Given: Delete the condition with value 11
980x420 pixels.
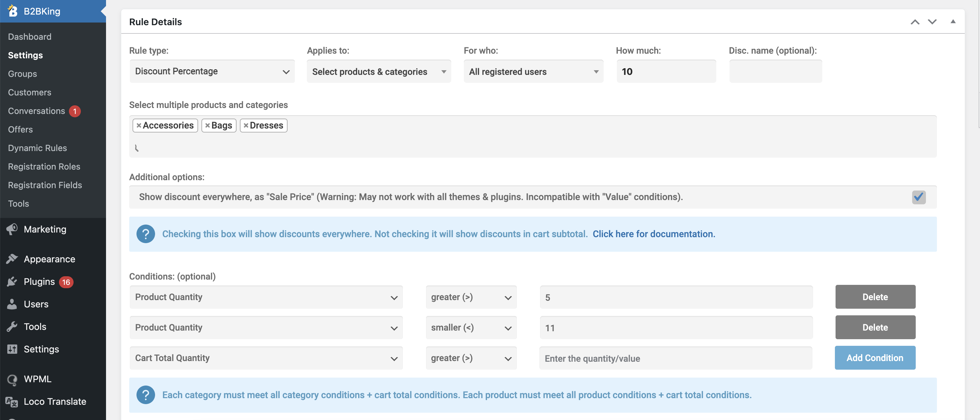Looking at the screenshot, I should (x=875, y=327).
